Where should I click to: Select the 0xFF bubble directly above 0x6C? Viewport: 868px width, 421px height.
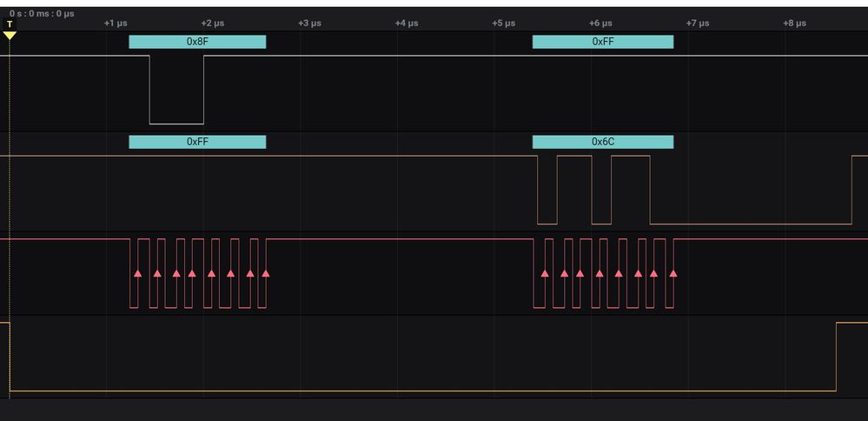point(603,42)
